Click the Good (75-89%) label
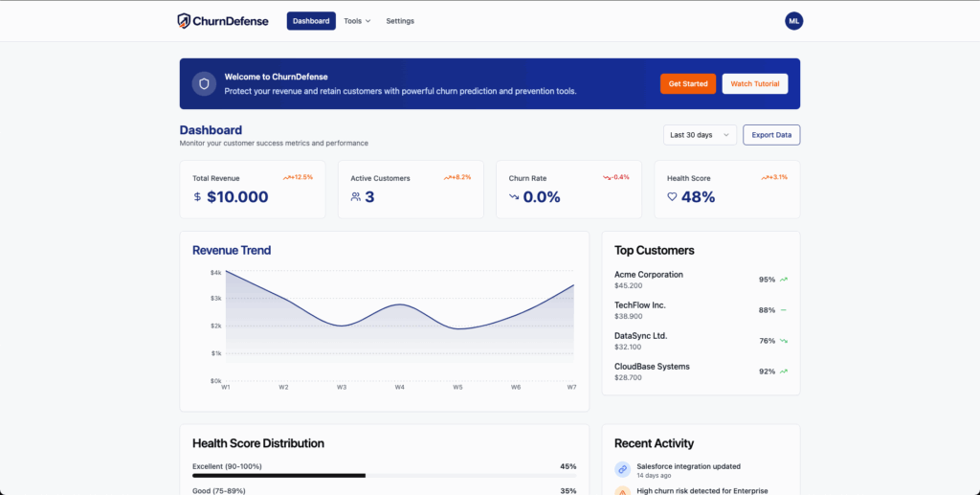Image resolution: width=980 pixels, height=495 pixels. 219,490
